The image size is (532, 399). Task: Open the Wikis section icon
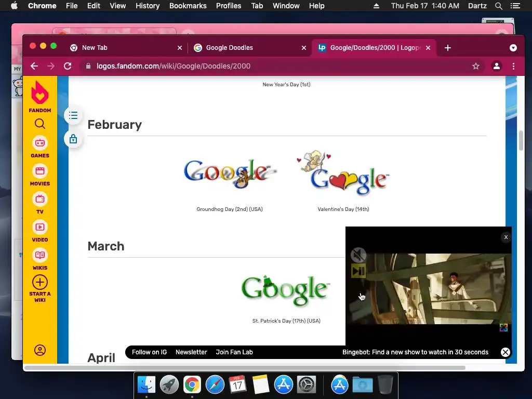[x=39, y=255]
